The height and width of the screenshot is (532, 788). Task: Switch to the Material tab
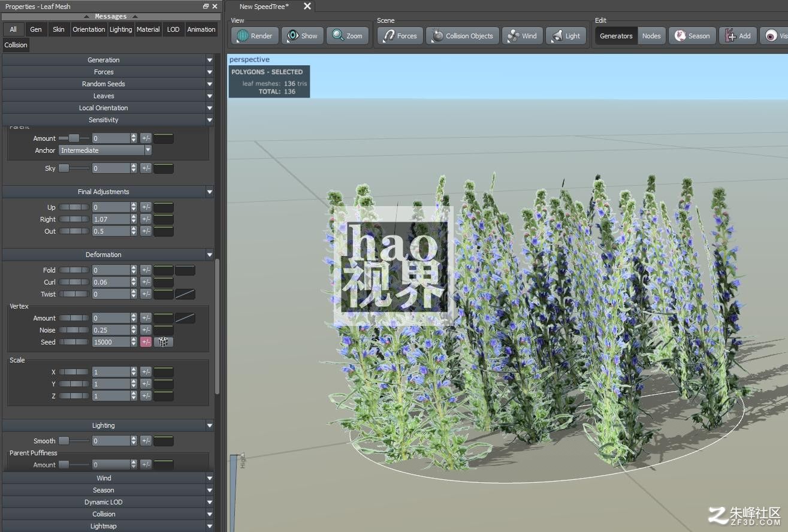[148, 29]
